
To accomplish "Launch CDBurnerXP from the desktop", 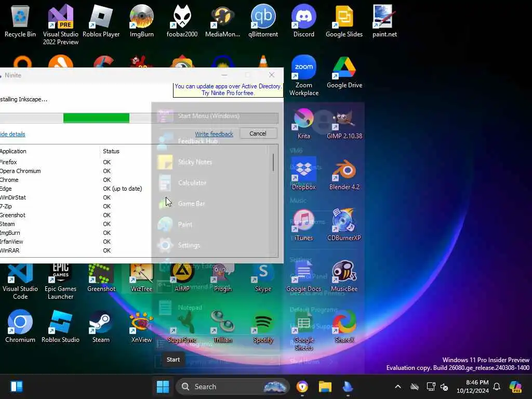I will (x=344, y=224).
